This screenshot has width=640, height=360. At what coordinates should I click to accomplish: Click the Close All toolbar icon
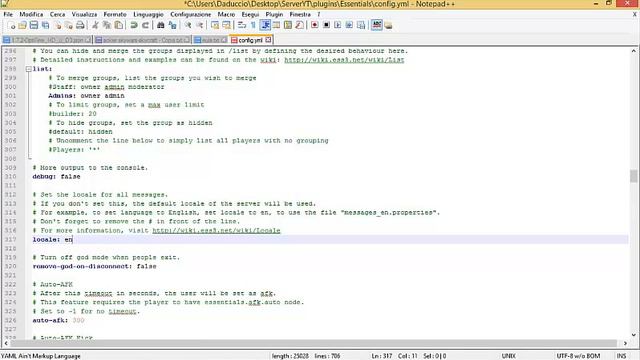click(x=69, y=25)
